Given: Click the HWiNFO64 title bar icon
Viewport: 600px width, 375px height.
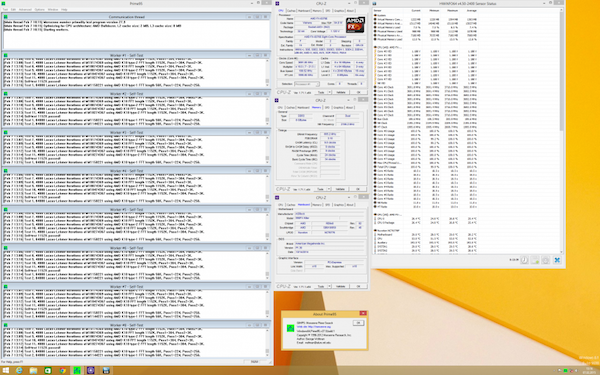Looking at the screenshot, I should click(375, 3).
